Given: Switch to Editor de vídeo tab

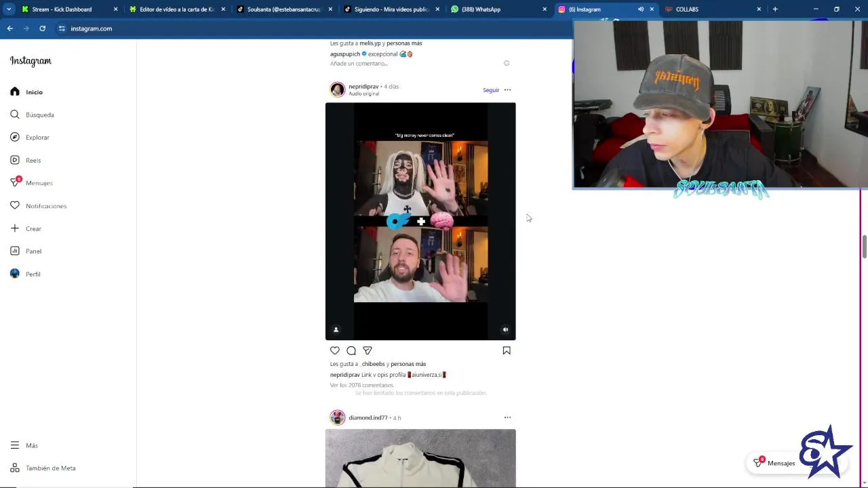Looking at the screenshot, I should (x=176, y=9).
